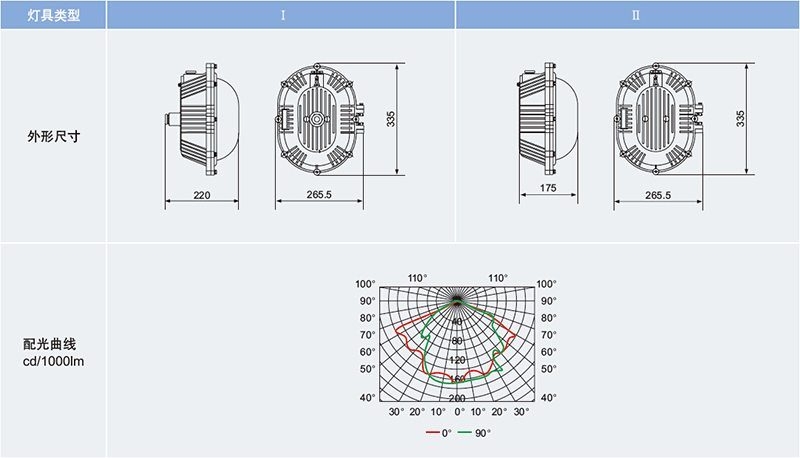Select type I side view lamp drawing
This screenshot has width=800, height=458.
[203, 120]
